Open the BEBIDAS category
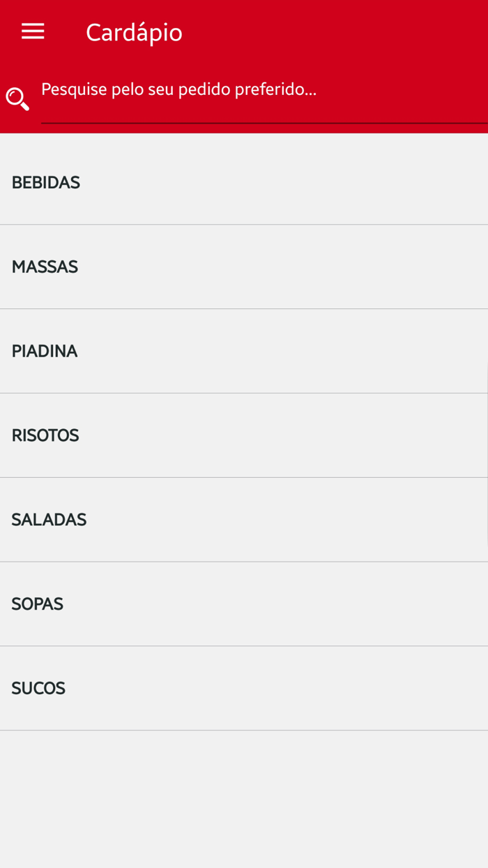 tap(46, 183)
